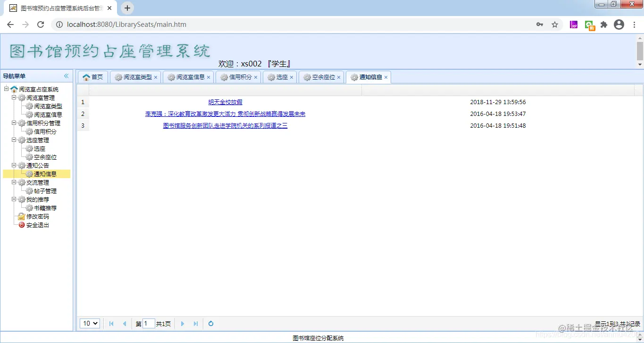644x343 pixels.
Task: Open a new browser tab
Action: (x=127, y=8)
